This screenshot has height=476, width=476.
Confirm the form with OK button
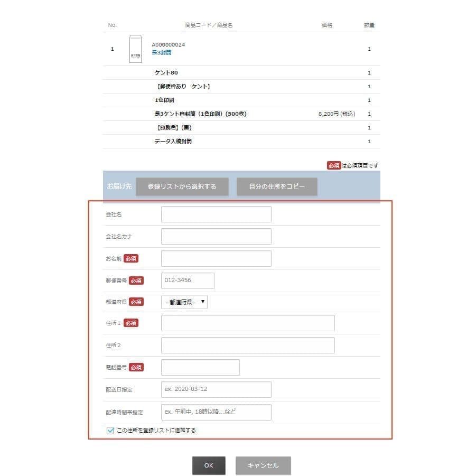[x=209, y=465]
